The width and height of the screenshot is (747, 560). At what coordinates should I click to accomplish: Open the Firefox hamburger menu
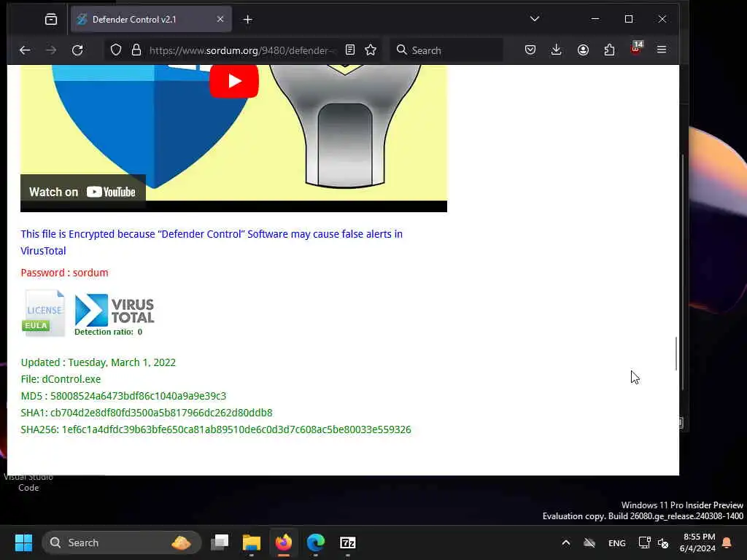coord(662,50)
